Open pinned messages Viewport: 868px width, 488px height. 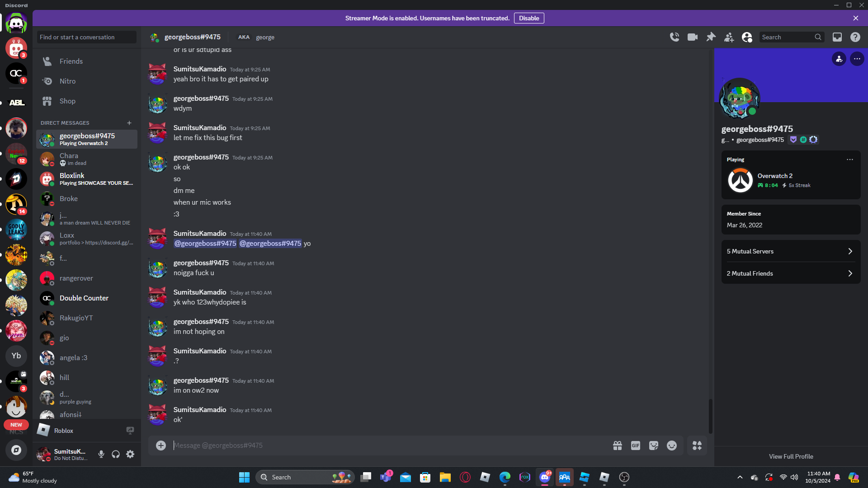click(x=711, y=37)
